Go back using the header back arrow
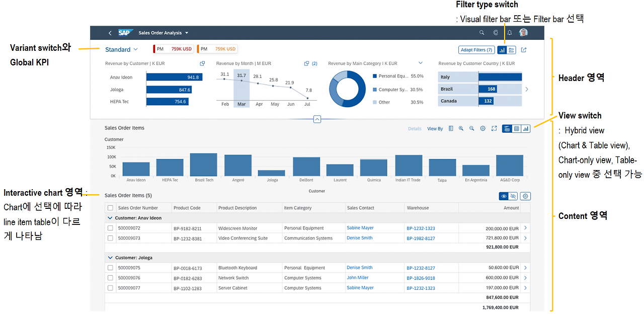Image resolution: width=644 pixels, height=318 pixels. pos(110,33)
